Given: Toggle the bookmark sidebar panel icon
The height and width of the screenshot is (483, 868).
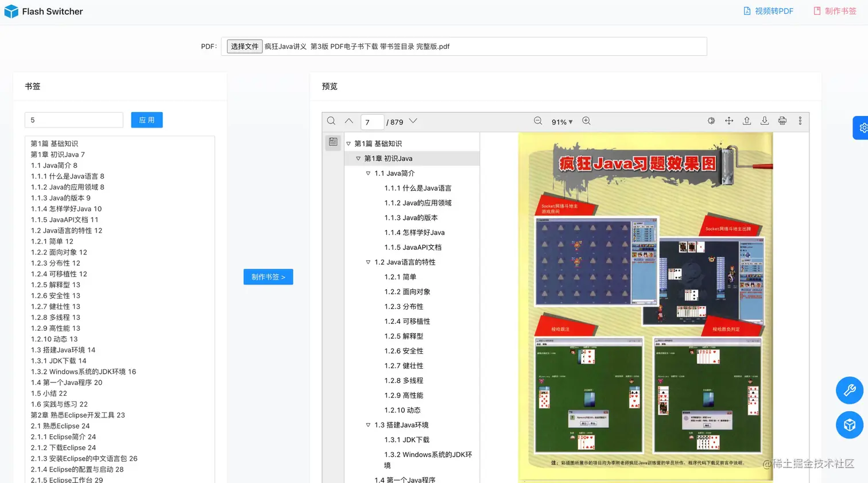Looking at the screenshot, I should (x=333, y=142).
